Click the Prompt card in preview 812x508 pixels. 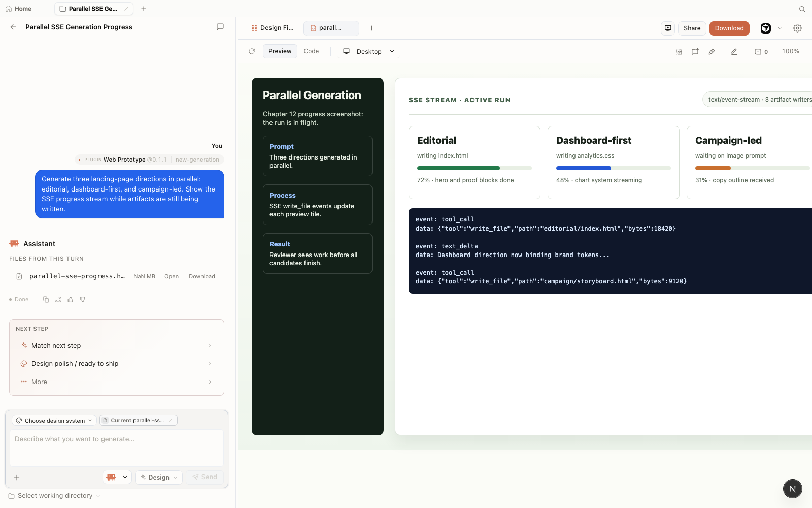(x=318, y=156)
